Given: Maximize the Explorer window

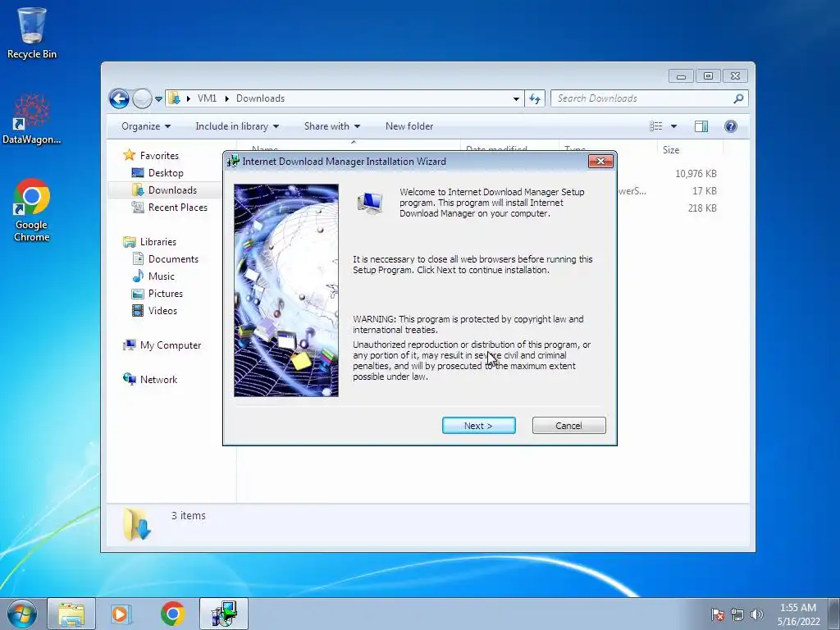Looking at the screenshot, I should click(708, 76).
